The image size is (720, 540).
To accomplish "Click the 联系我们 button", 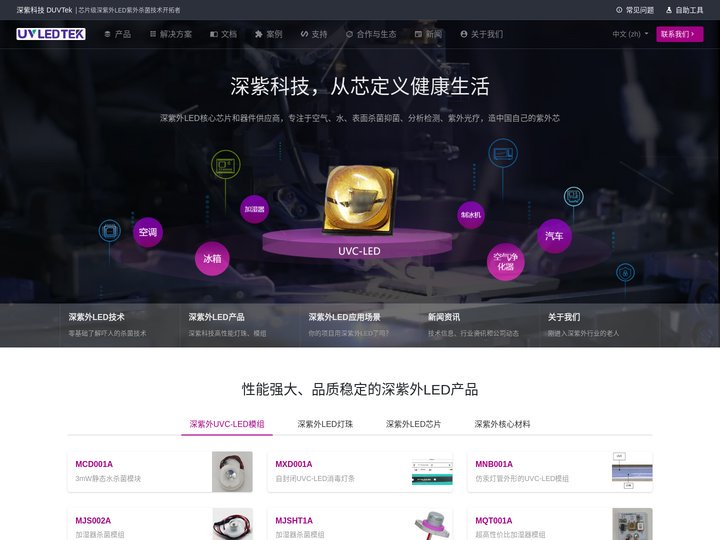I will 680,34.
